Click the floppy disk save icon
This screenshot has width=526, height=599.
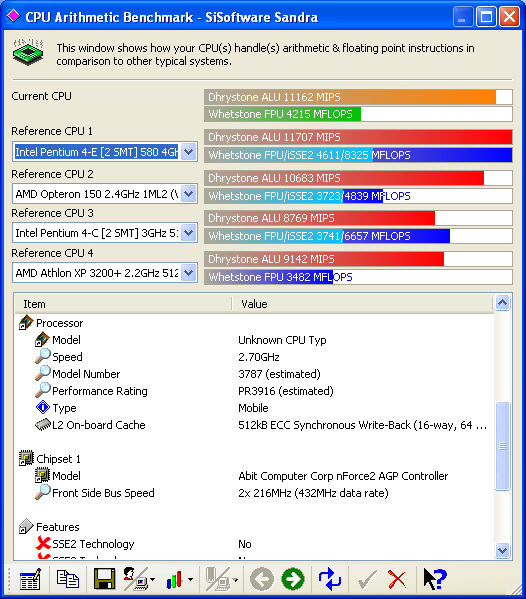click(104, 579)
